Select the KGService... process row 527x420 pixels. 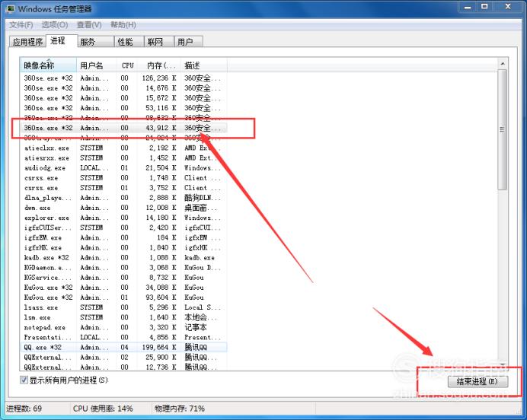coord(123,277)
